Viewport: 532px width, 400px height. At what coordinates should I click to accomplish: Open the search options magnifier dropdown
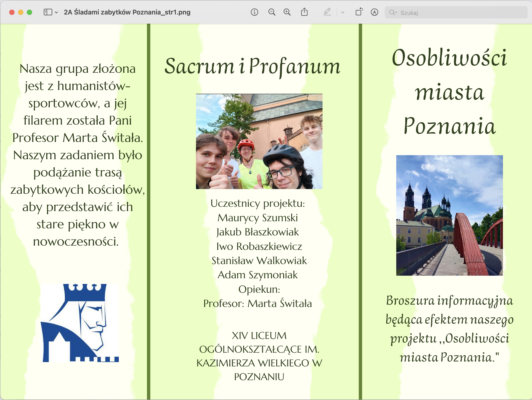point(393,13)
